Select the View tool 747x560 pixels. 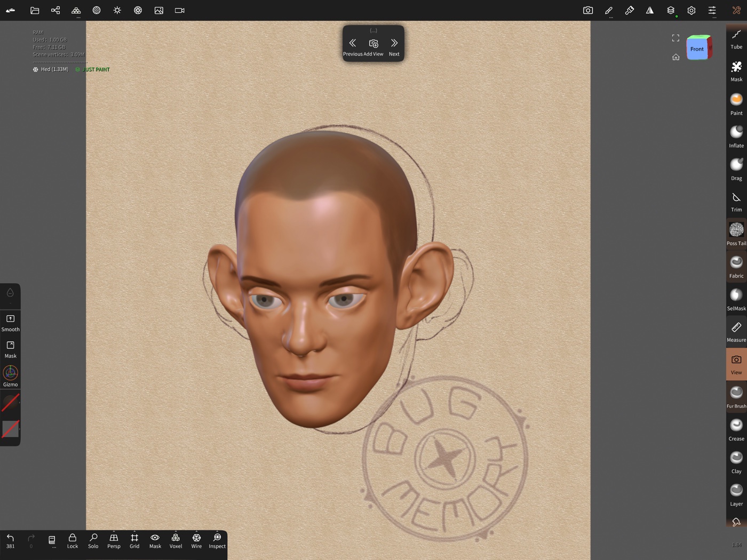point(736,364)
